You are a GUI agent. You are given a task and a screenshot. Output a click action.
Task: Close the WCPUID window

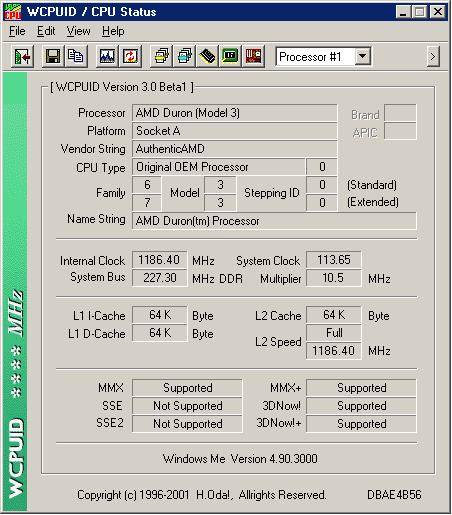(x=438, y=12)
